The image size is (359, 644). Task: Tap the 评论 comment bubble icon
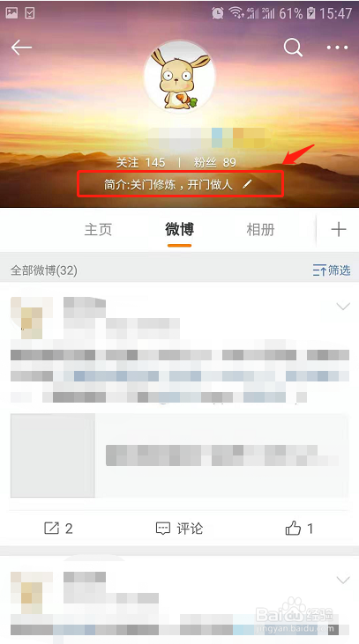tap(163, 529)
